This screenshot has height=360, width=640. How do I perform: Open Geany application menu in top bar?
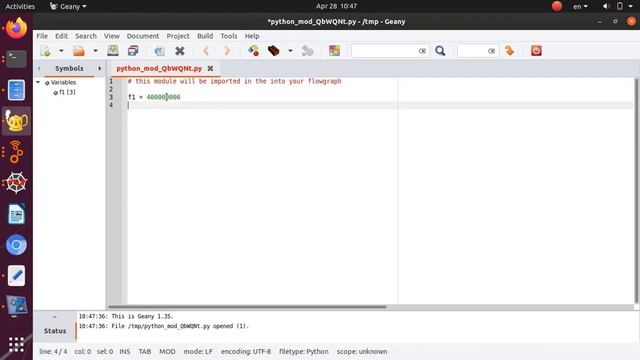(x=68, y=7)
